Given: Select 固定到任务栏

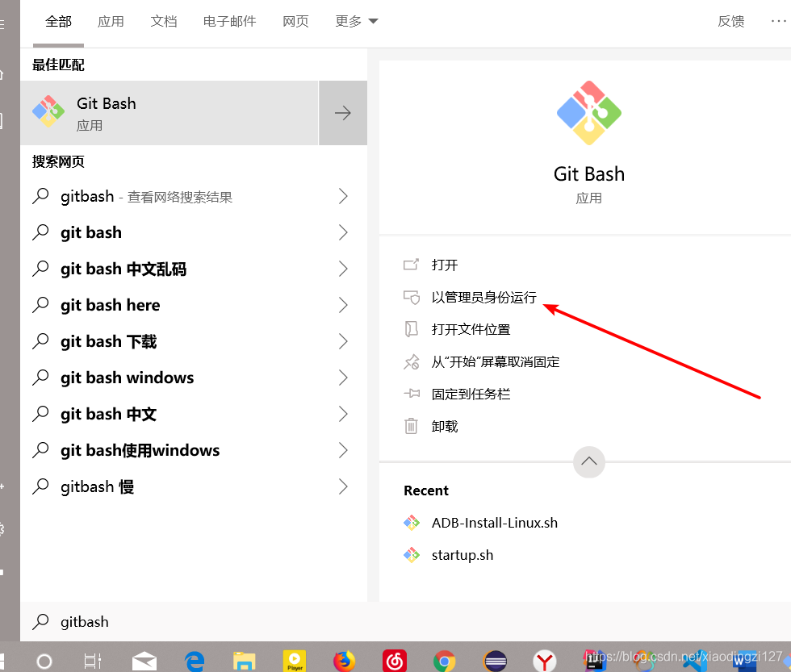Looking at the screenshot, I should click(471, 394).
